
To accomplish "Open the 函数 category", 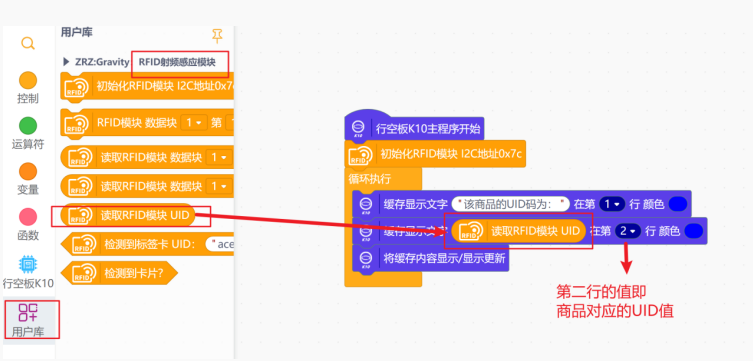I will tap(28, 224).
